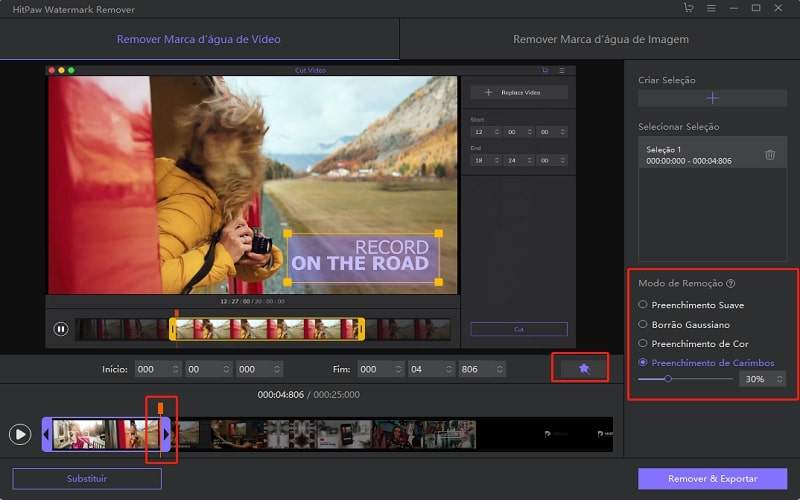Open the Remover Marca d'água de Vídeo tab
The image size is (800, 500).
199,40
